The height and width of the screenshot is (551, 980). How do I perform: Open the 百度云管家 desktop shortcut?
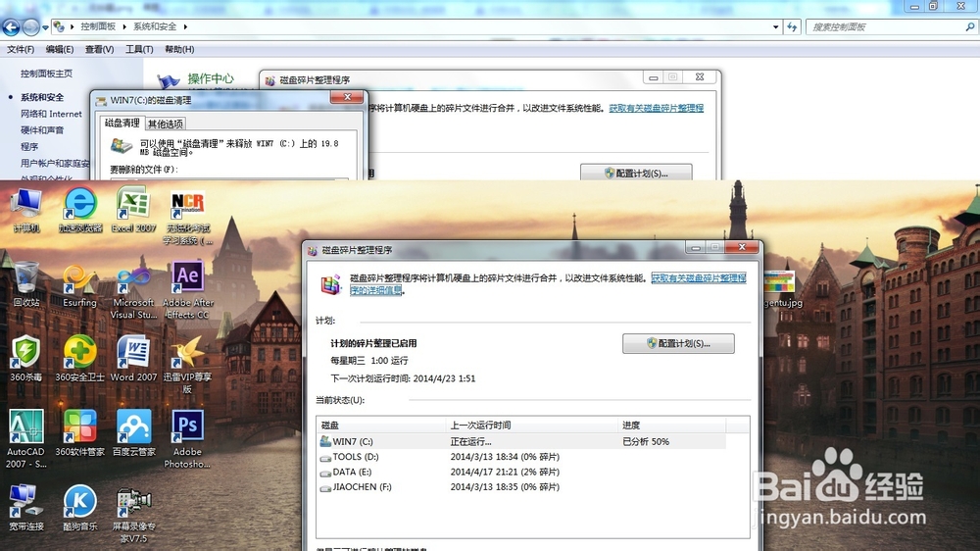(x=133, y=433)
